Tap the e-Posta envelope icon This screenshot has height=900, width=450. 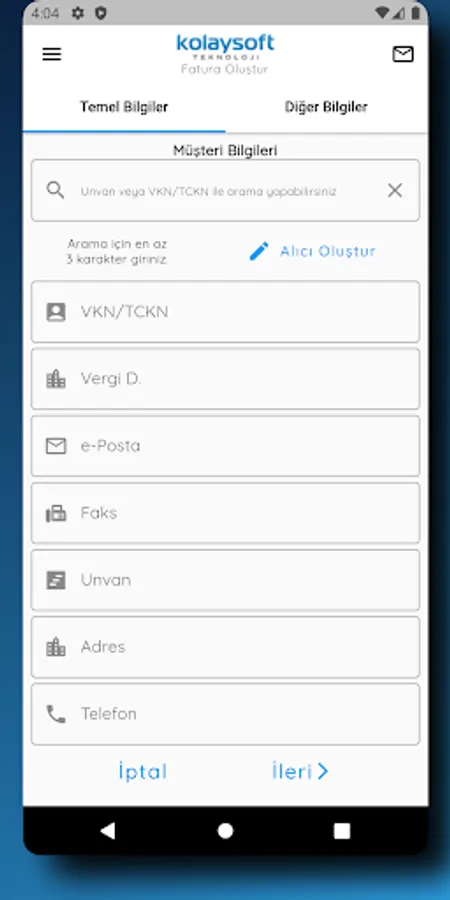point(56,446)
